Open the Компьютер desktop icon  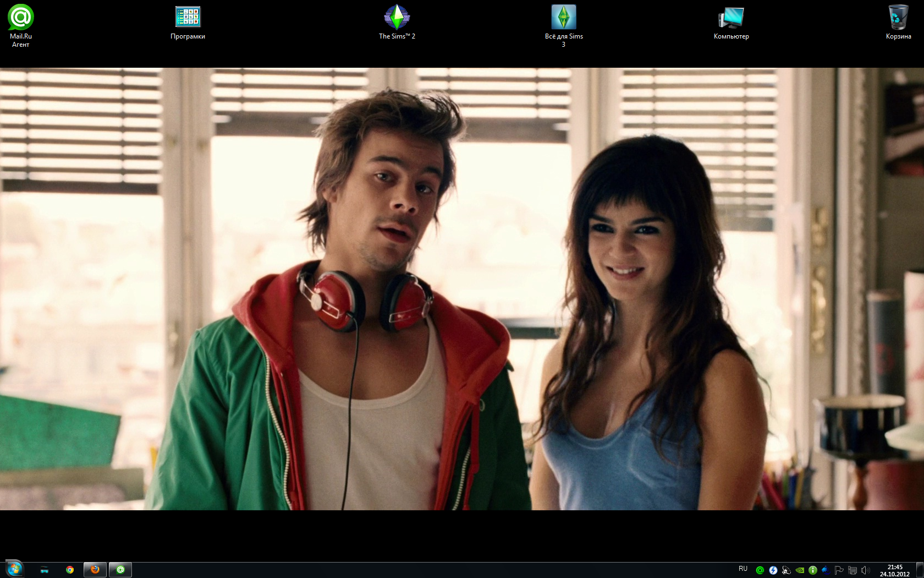coord(731,23)
